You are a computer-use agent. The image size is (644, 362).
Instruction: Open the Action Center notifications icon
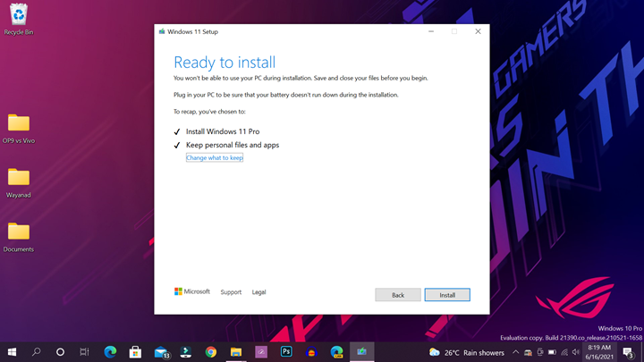tap(628, 352)
